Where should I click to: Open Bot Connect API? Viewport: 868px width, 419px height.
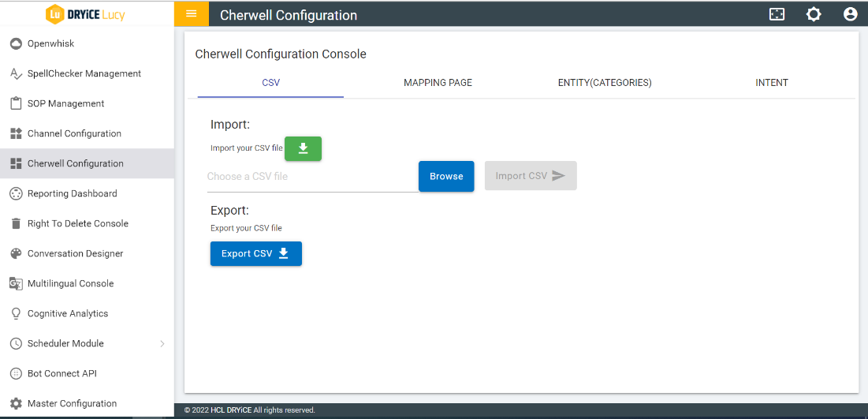pos(87,373)
